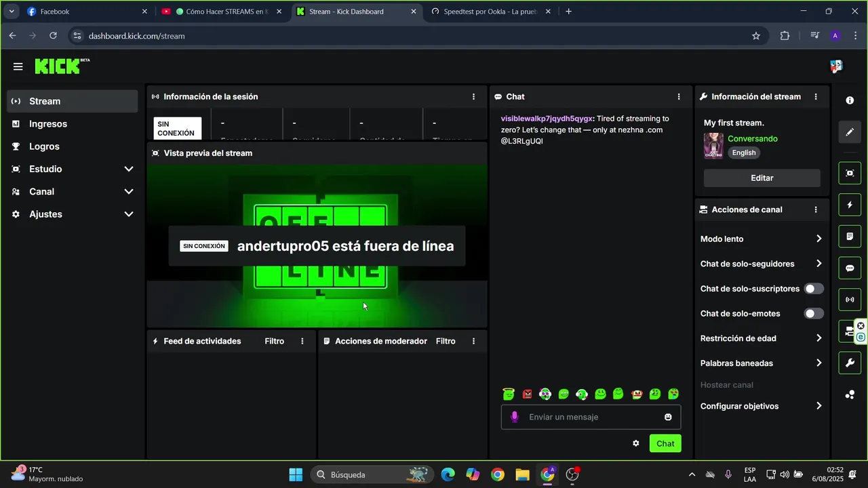This screenshot has width=868, height=488.
Task: Click Filtro in Feed de actividades
Action: [x=274, y=341]
